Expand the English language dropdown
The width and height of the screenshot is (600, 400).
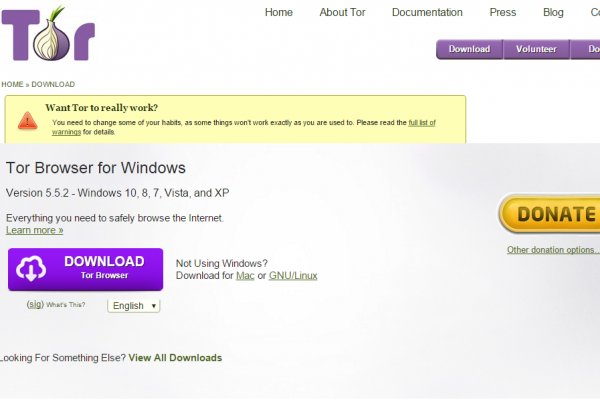click(x=134, y=306)
